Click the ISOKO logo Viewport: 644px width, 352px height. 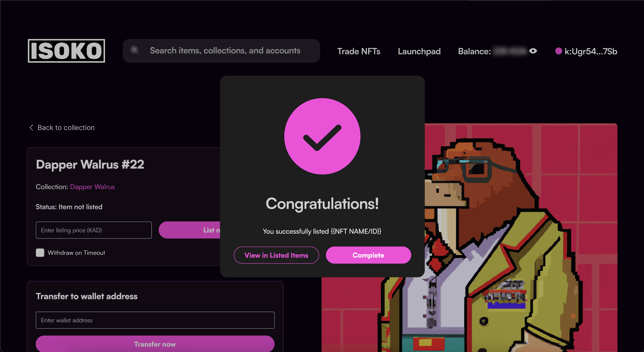coord(66,51)
